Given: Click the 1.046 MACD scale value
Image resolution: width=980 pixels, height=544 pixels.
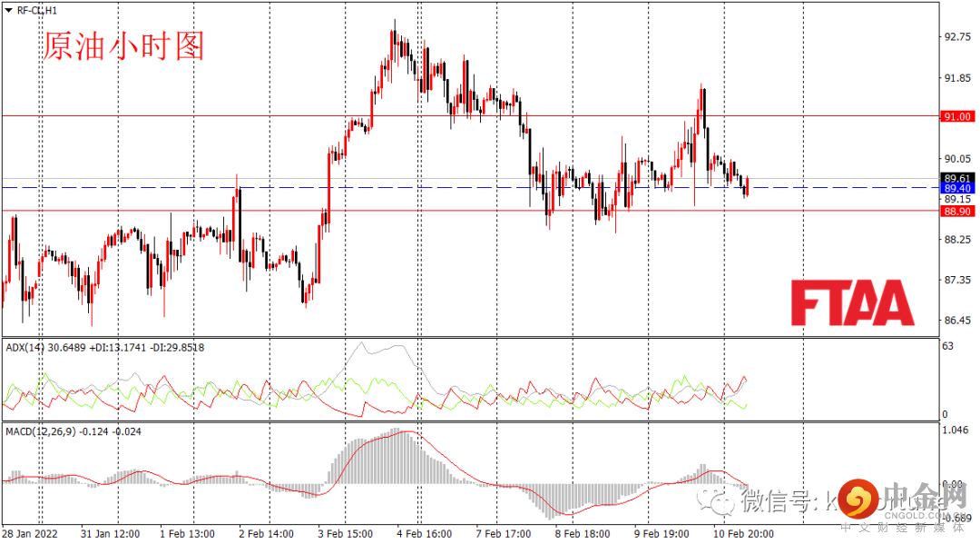Looking at the screenshot, I should 955,430.
